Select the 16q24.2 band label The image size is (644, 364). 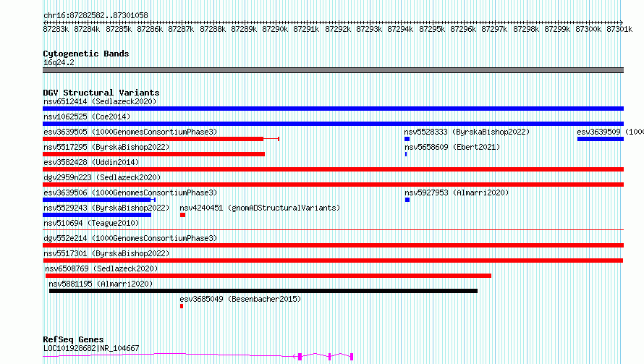pos(59,62)
